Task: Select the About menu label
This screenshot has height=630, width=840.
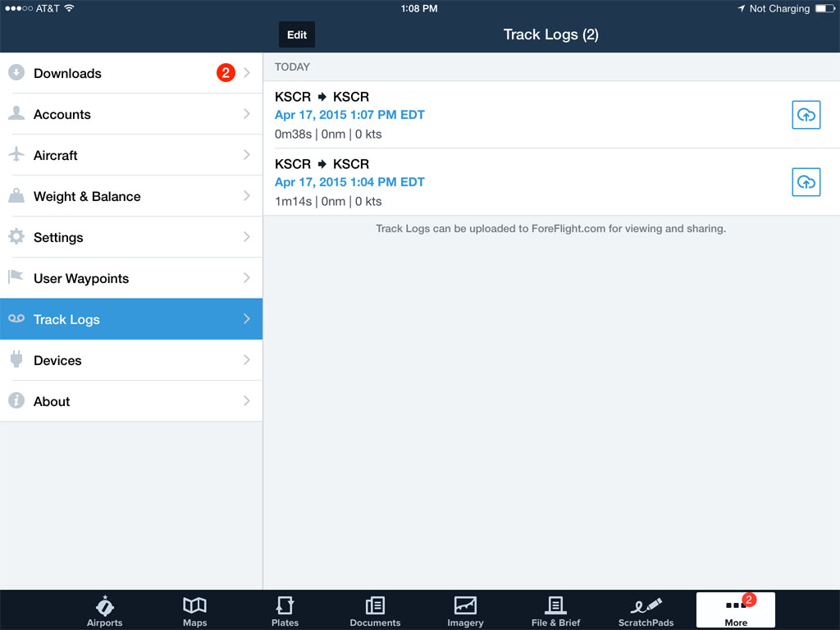Action: 52,402
